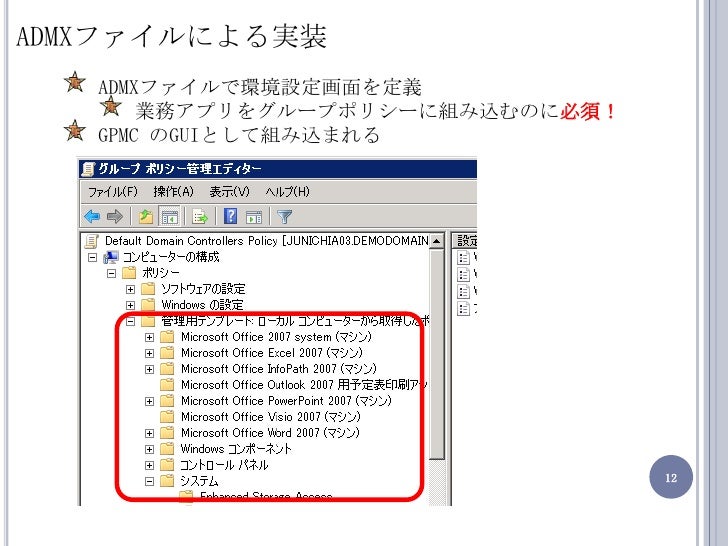The width and height of the screenshot is (728, 546).
Task: Click the ソフトウェアの設定 folder icon
Action: (x=148, y=289)
